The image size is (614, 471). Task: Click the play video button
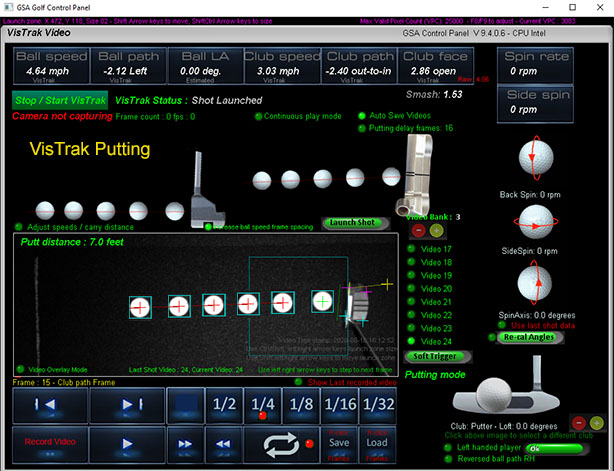[127, 444]
